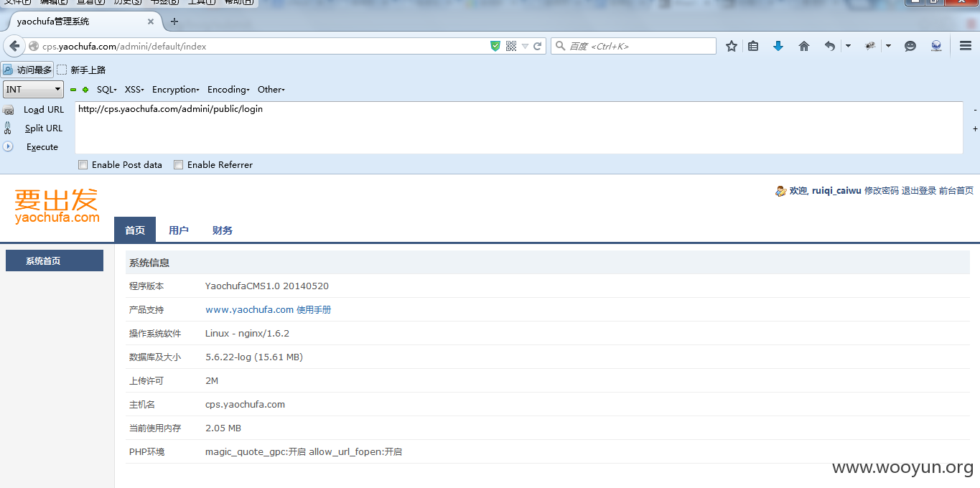Switch to the 财务 tab
The image size is (980, 488).
223,230
